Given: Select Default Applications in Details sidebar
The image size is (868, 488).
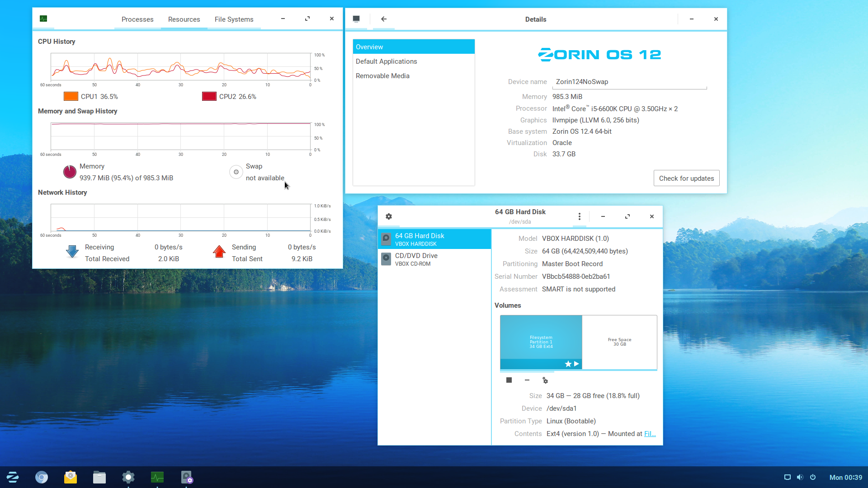Looking at the screenshot, I should tap(414, 61).
